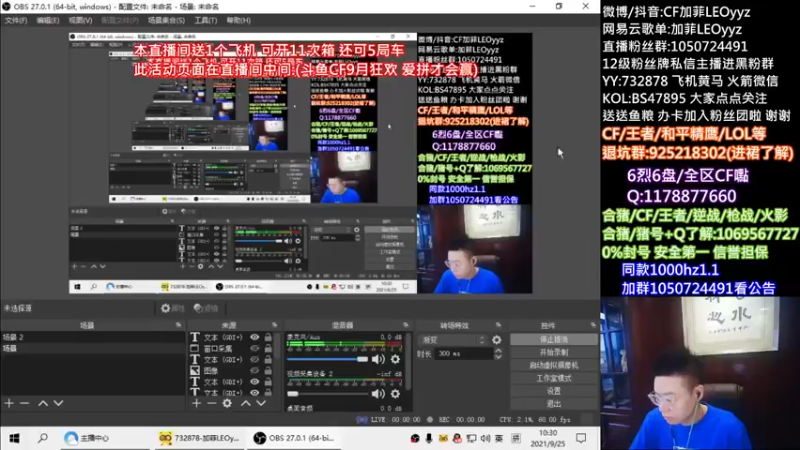Click the 退出 exit button

[x=554, y=404]
